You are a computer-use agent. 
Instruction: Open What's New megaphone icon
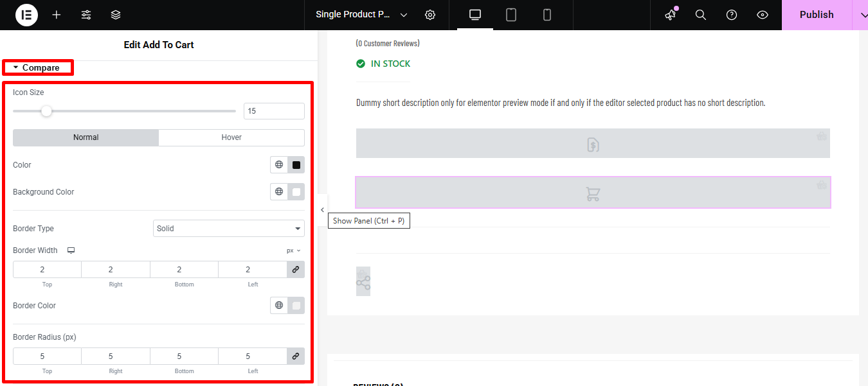pos(671,15)
